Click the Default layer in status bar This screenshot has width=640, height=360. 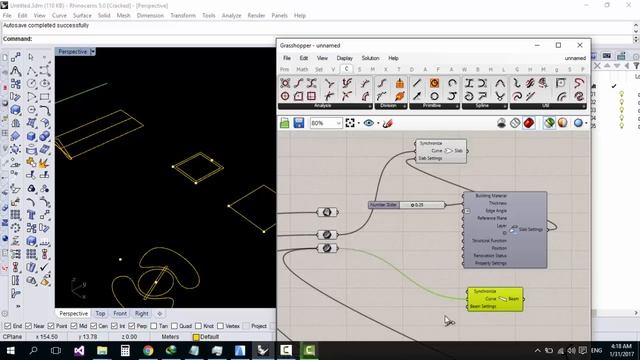coord(210,337)
